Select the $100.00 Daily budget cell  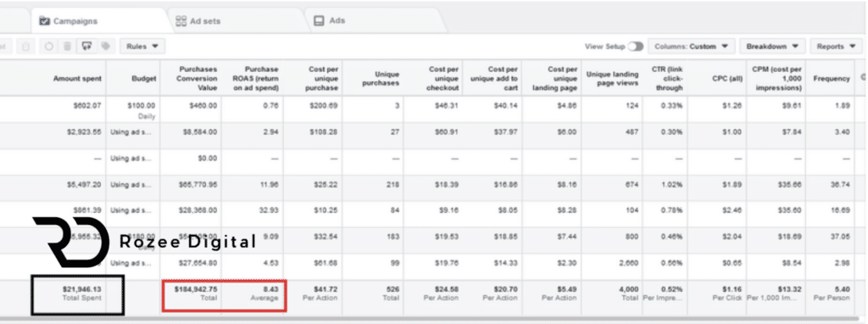[133, 109]
